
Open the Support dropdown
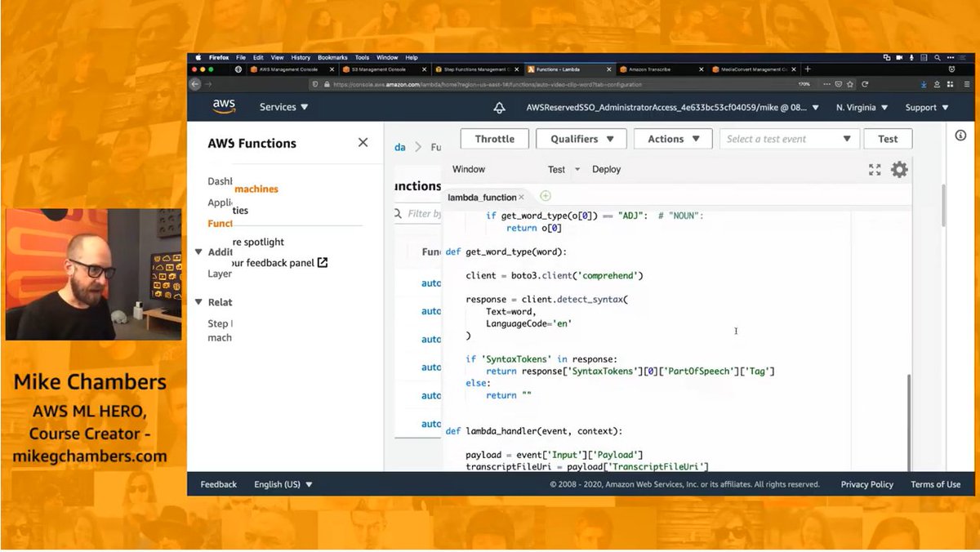927,108
